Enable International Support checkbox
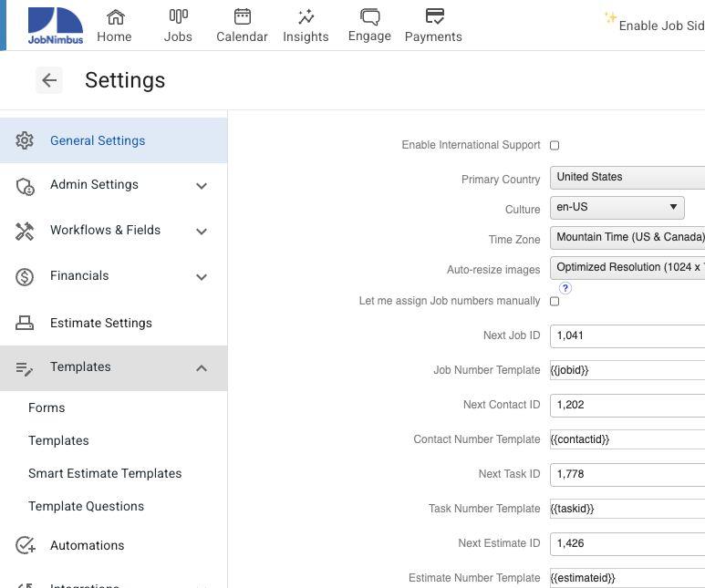The image size is (705, 588). (555, 145)
